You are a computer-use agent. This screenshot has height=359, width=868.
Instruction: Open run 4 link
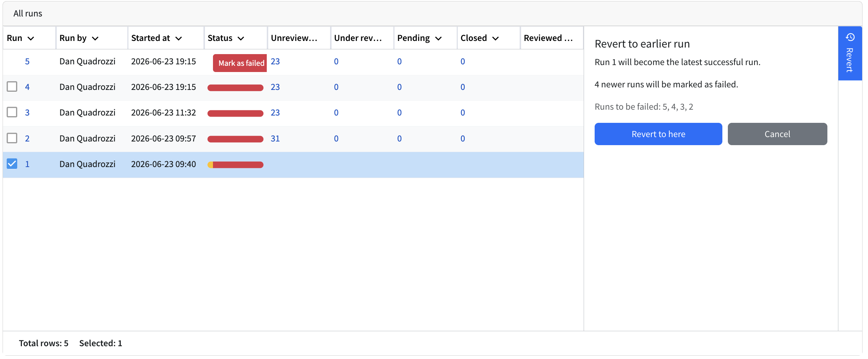click(27, 87)
